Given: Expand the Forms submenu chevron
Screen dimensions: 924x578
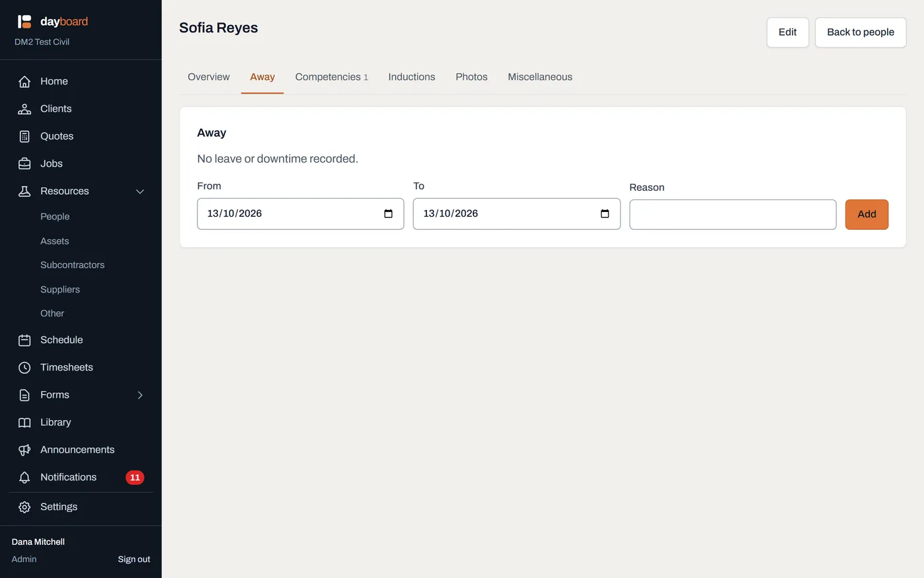Looking at the screenshot, I should tap(140, 395).
